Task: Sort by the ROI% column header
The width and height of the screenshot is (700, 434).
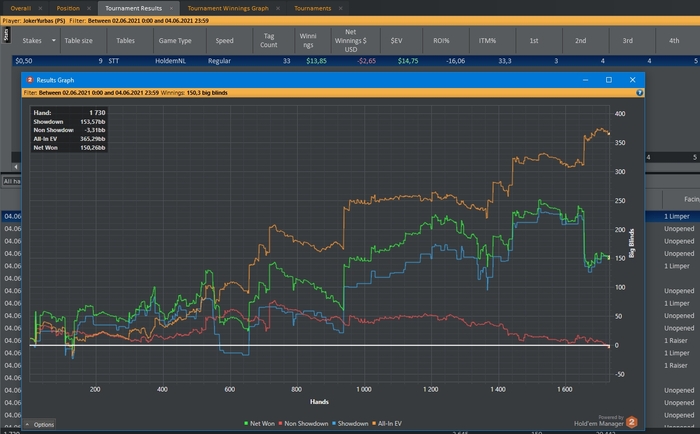Action: (441, 40)
